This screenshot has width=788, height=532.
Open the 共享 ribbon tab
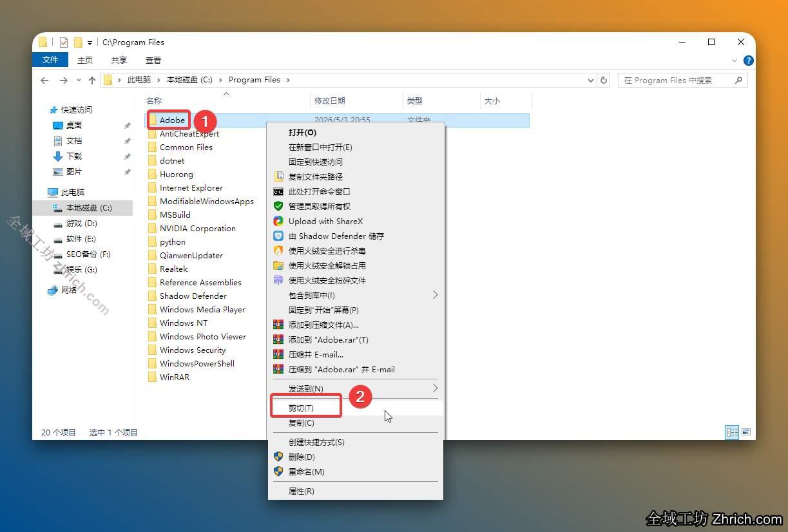[119, 61]
